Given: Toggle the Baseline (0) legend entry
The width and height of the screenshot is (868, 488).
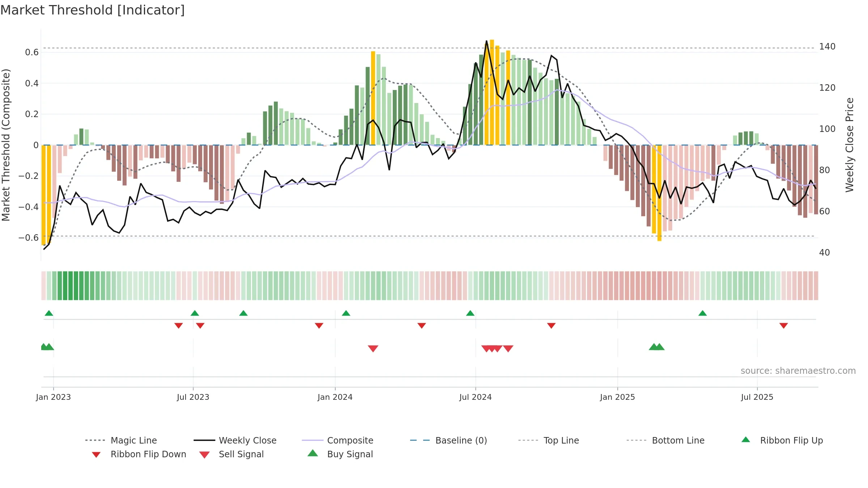Looking at the screenshot, I should point(448,440).
